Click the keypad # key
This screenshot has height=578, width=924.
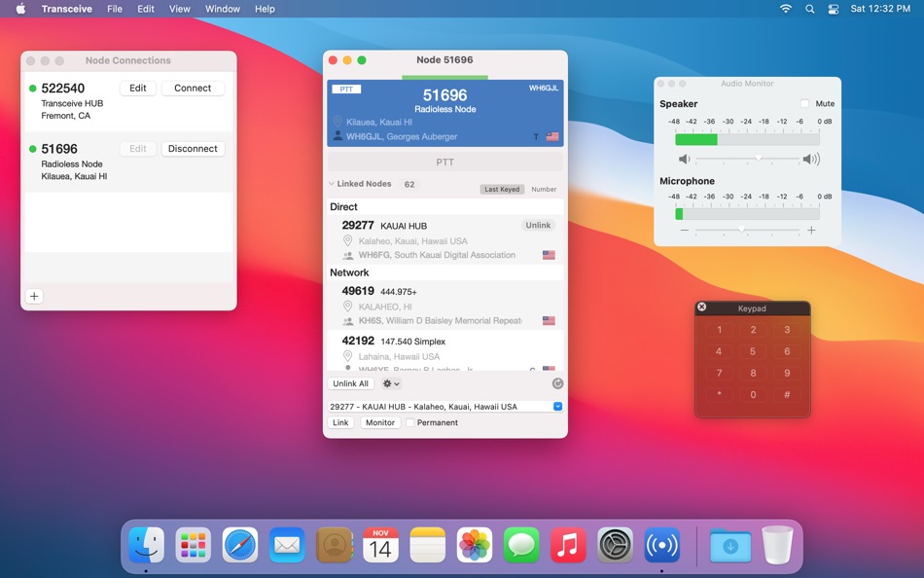click(x=787, y=394)
